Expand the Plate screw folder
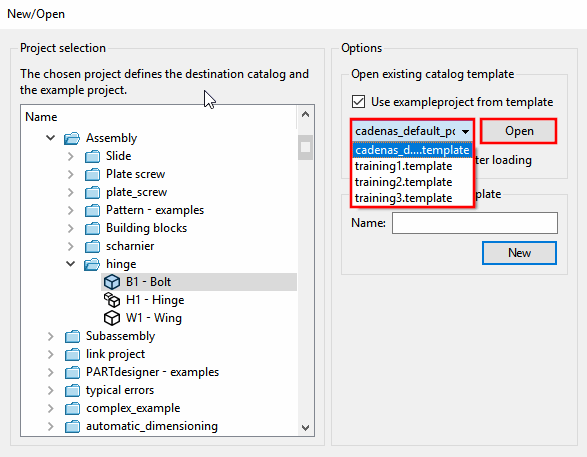Screen dimensions: 587x457 click(70, 174)
